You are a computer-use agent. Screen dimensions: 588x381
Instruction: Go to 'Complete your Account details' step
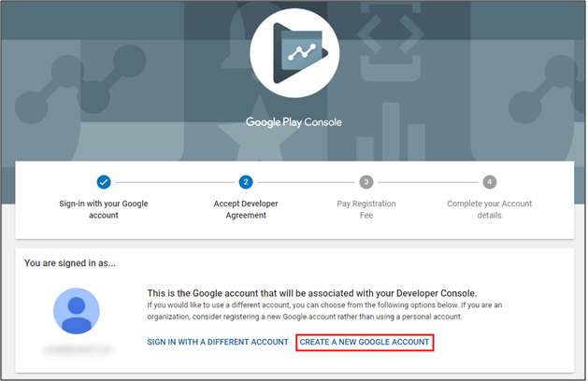(x=489, y=208)
